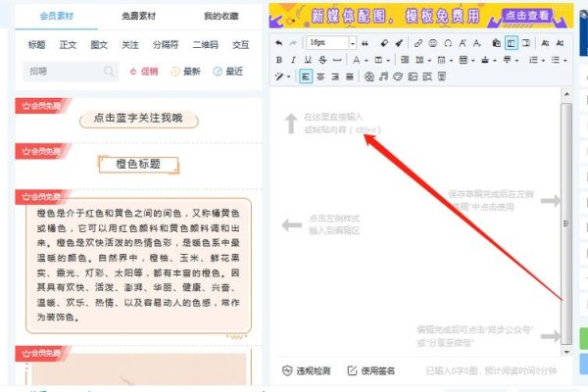
Task: Insert the 橙色标题 template
Action: [138, 165]
